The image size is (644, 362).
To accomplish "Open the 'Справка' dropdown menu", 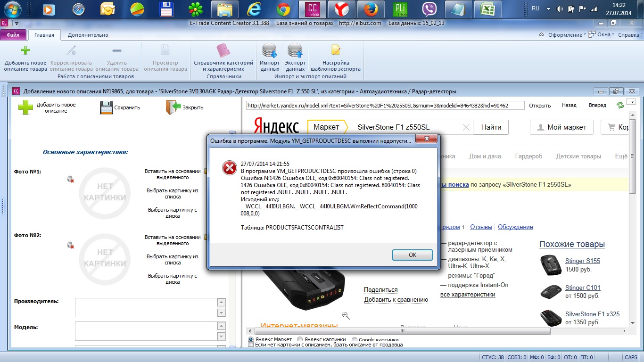I will pyautogui.click(x=630, y=35).
